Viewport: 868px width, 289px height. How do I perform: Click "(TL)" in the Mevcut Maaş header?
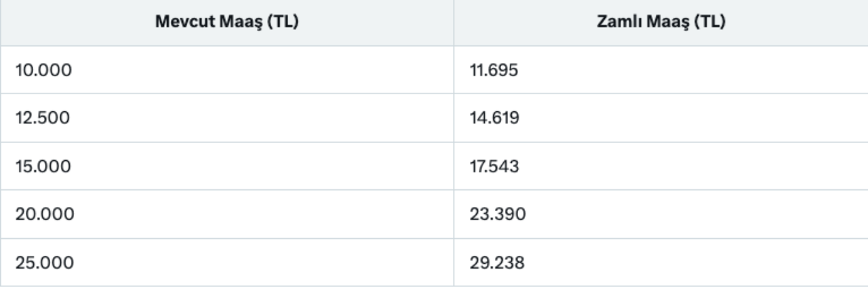coord(284,22)
